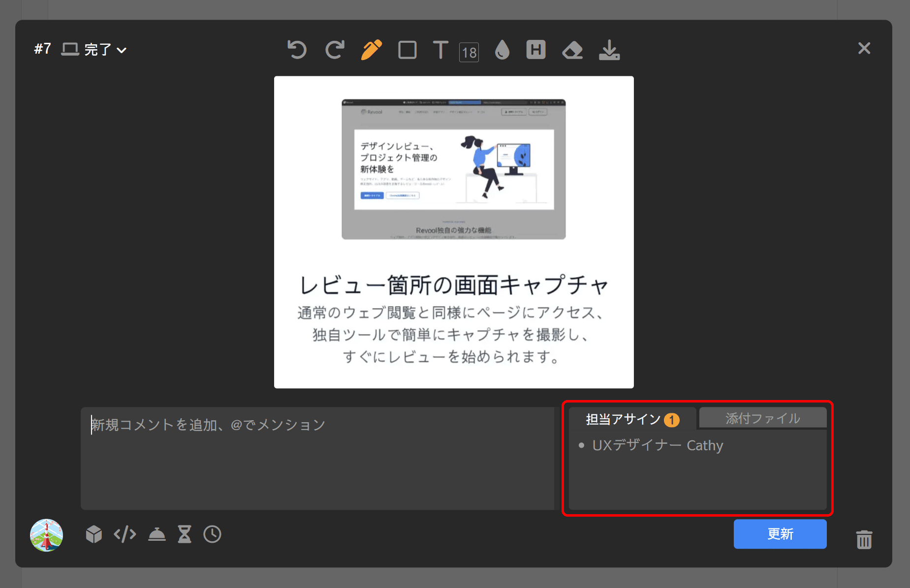910x588 pixels.
Task: Click the eraser tool
Action: [572, 50]
